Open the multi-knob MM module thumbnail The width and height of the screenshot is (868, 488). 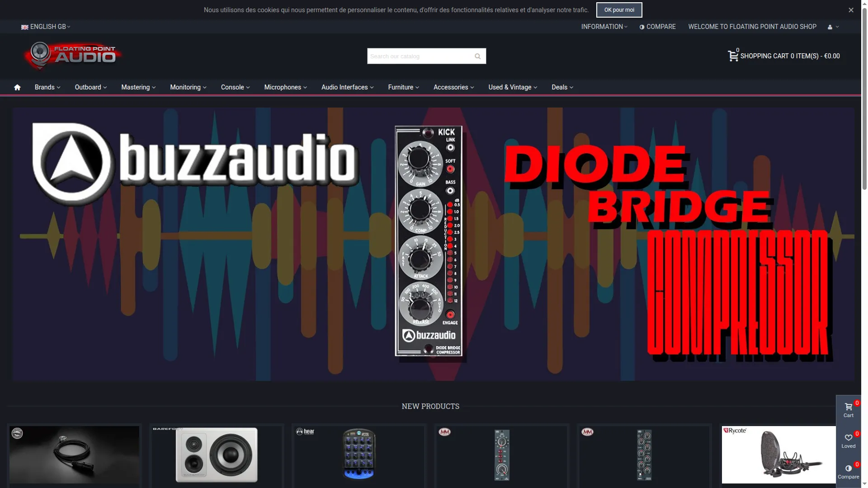coord(644,455)
